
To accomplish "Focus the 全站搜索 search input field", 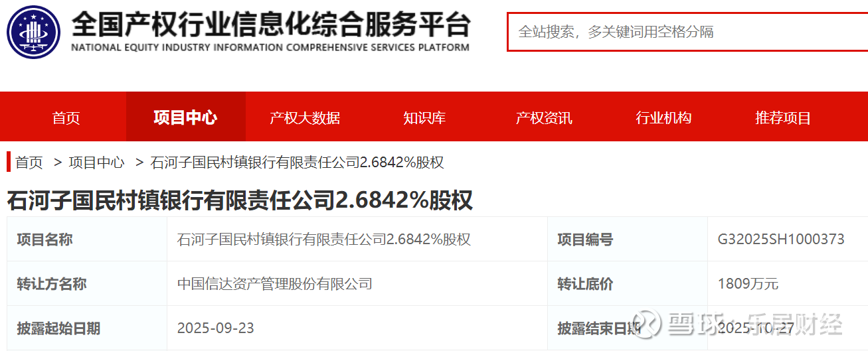I will (x=687, y=31).
